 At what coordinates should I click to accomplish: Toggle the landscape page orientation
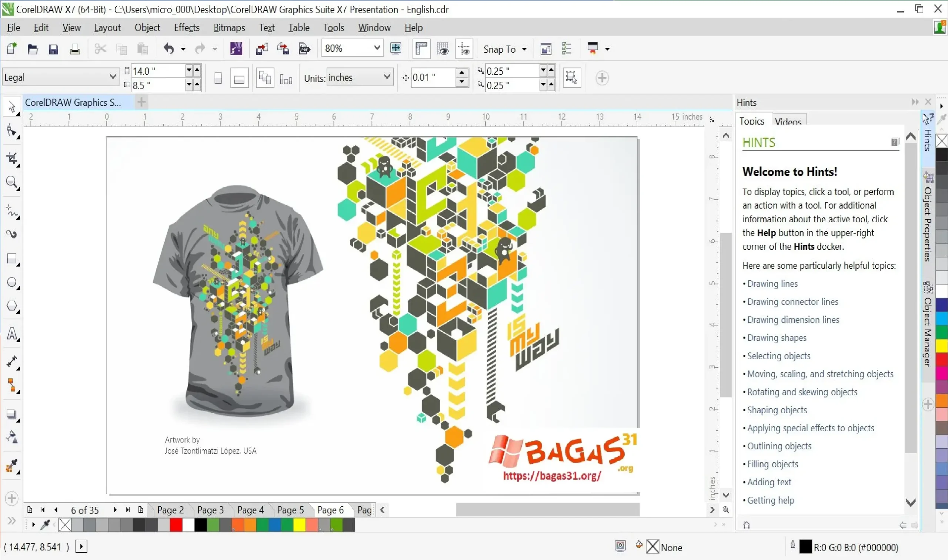[239, 77]
